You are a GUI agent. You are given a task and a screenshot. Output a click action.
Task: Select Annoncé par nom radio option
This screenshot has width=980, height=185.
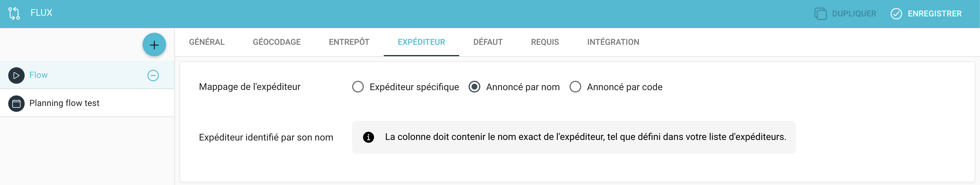point(474,87)
